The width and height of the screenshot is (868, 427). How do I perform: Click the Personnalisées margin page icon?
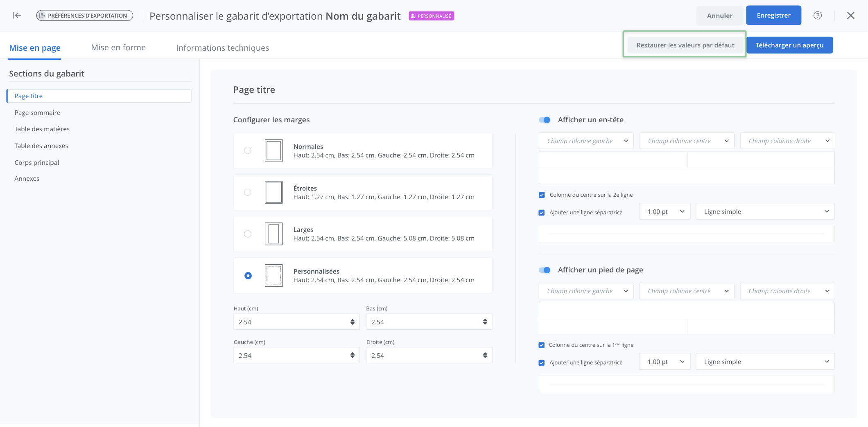click(x=274, y=276)
